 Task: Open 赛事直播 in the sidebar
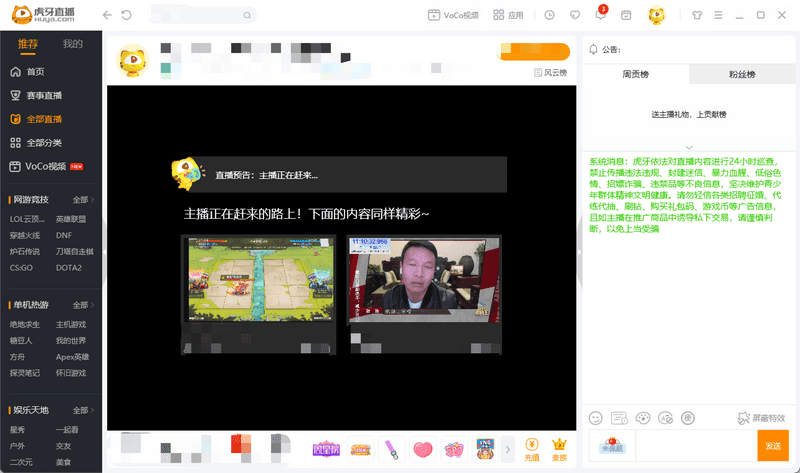tap(44, 95)
